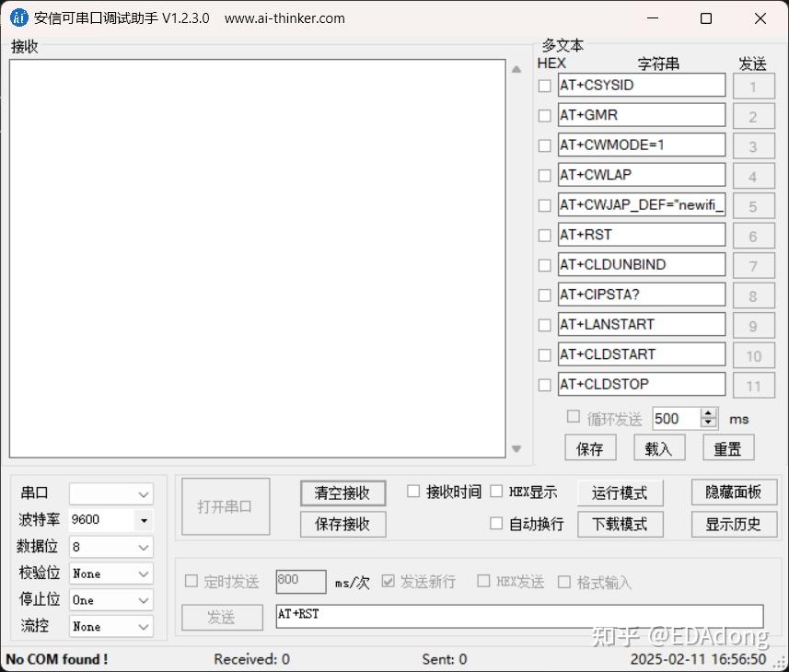The height and width of the screenshot is (672, 789).
Task: Click send button 3 for AT+CWMODE=1
Action: coord(754,145)
